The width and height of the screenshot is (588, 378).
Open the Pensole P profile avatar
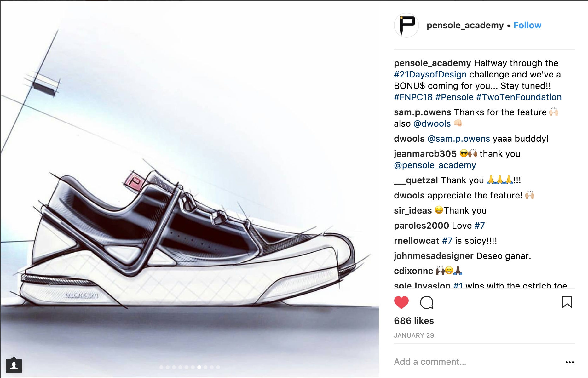pyautogui.click(x=406, y=25)
